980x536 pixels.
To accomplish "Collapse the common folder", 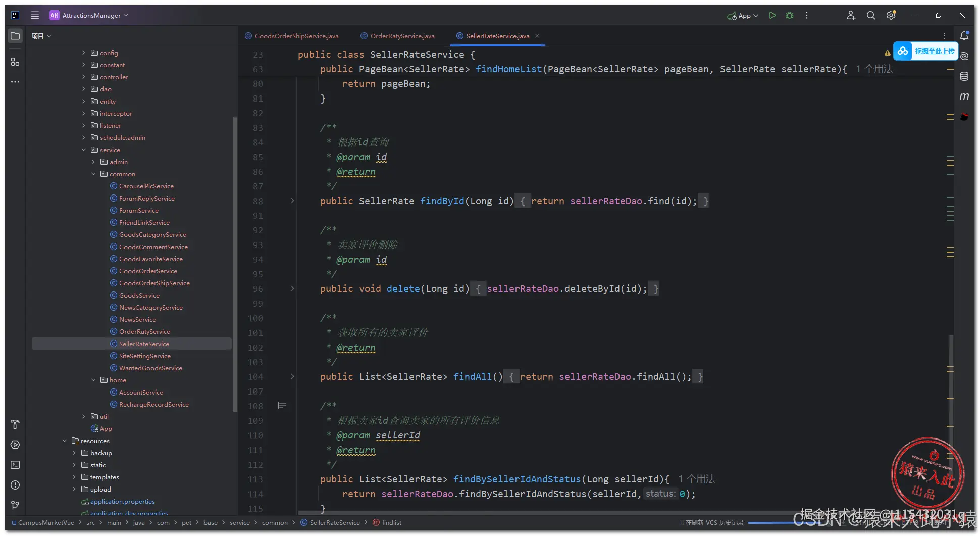I will [93, 174].
